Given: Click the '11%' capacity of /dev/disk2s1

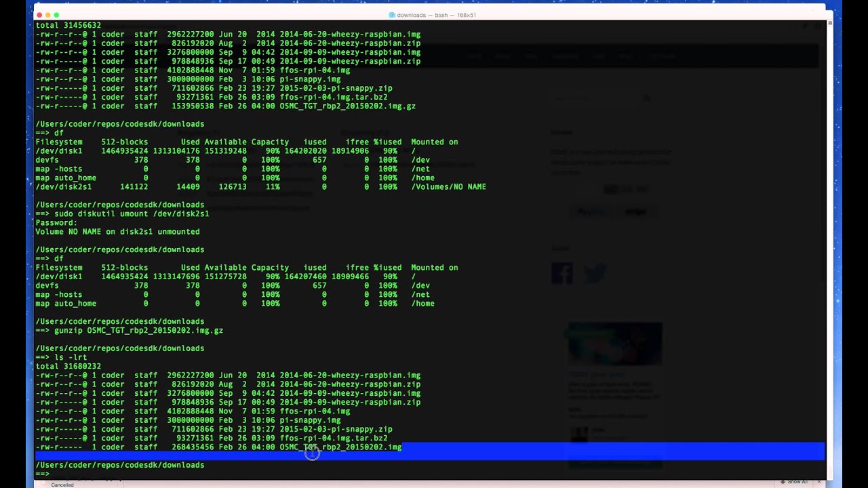Looking at the screenshot, I should 273,186.
